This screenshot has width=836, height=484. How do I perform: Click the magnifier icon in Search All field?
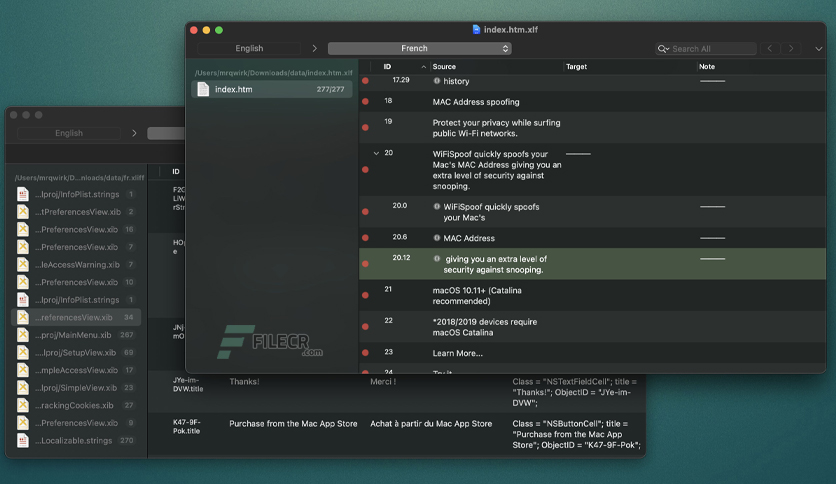(663, 49)
